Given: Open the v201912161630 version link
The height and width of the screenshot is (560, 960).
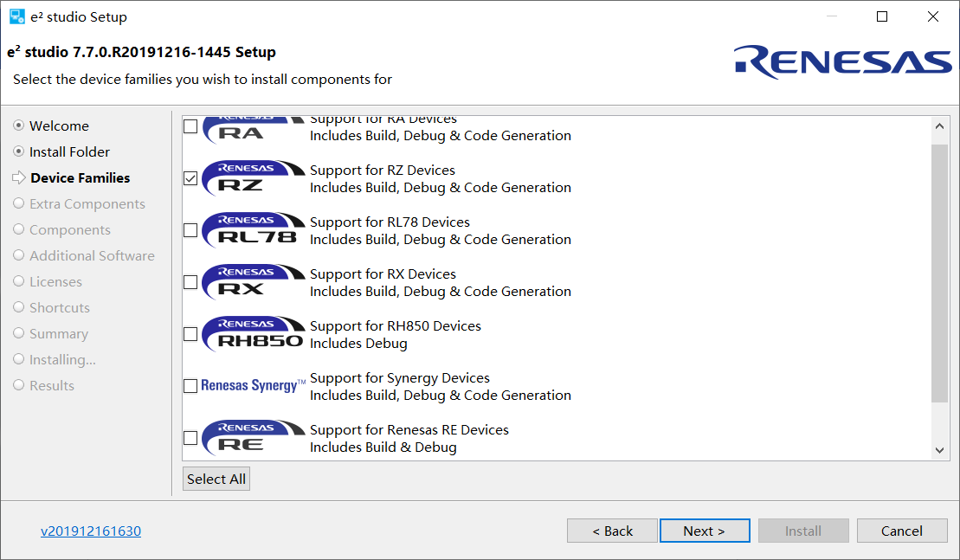Looking at the screenshot, I should point(91,531).
